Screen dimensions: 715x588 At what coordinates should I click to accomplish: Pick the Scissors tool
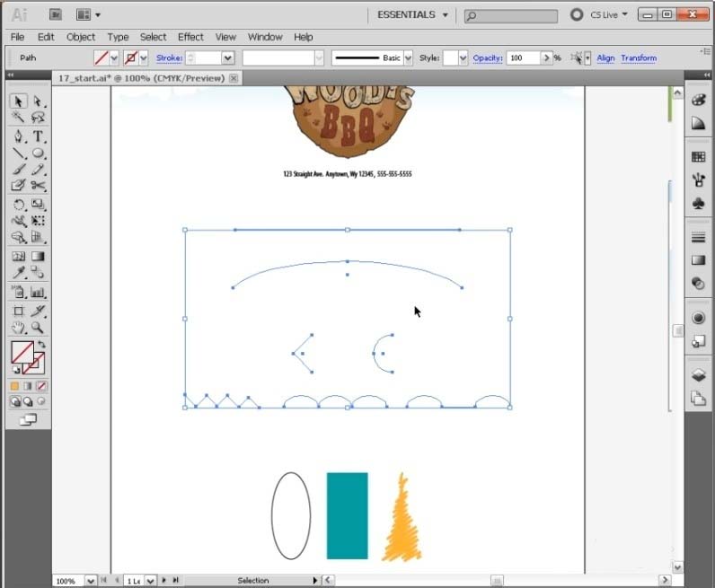(x=38, y=186)
